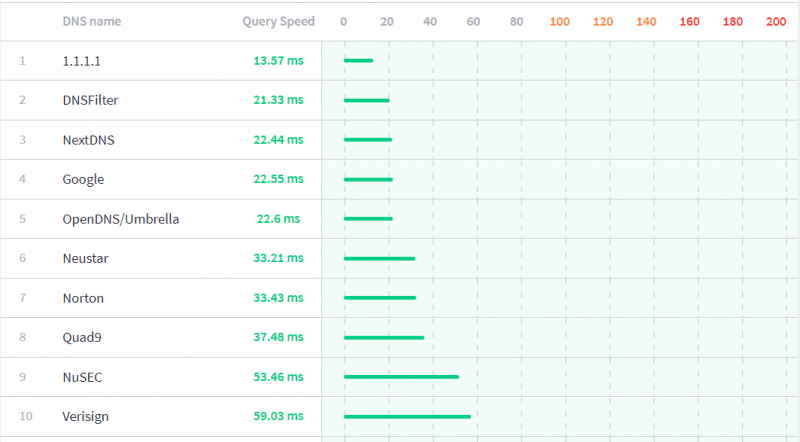Click the 22.6 ms query speed value
The height and width of the screenshot is (442, 800).
click(x=279, y=219)
